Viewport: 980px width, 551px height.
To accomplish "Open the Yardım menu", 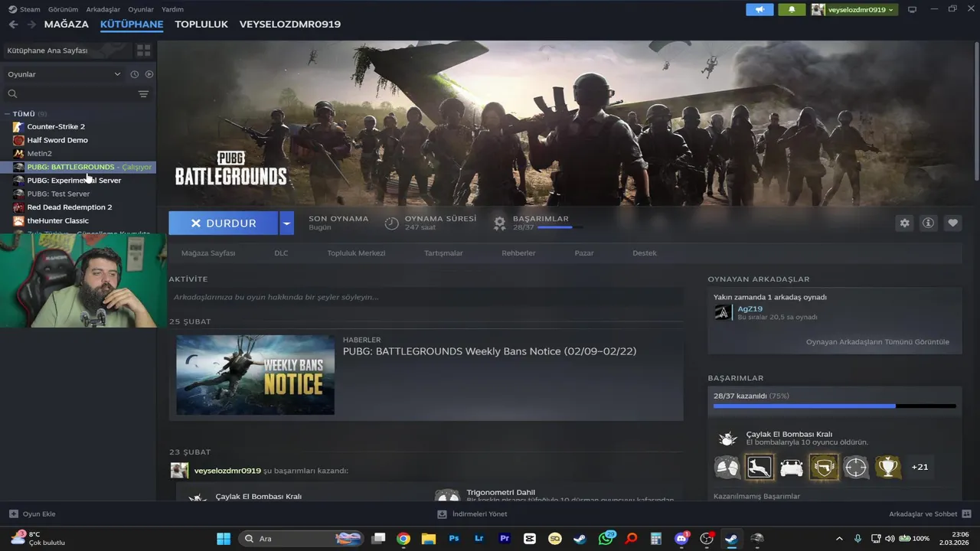I will (173, 9).
